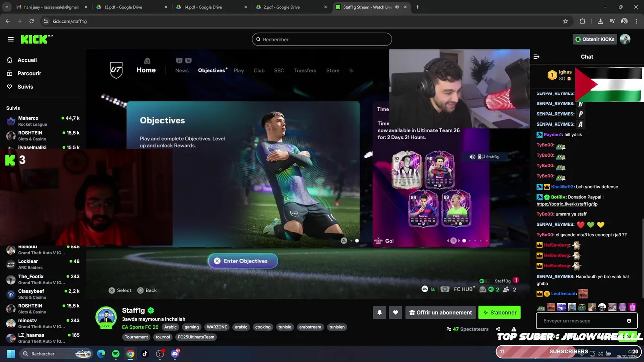Click Raydon1 username in chat

pyautogui.click(x=552, y=135)
